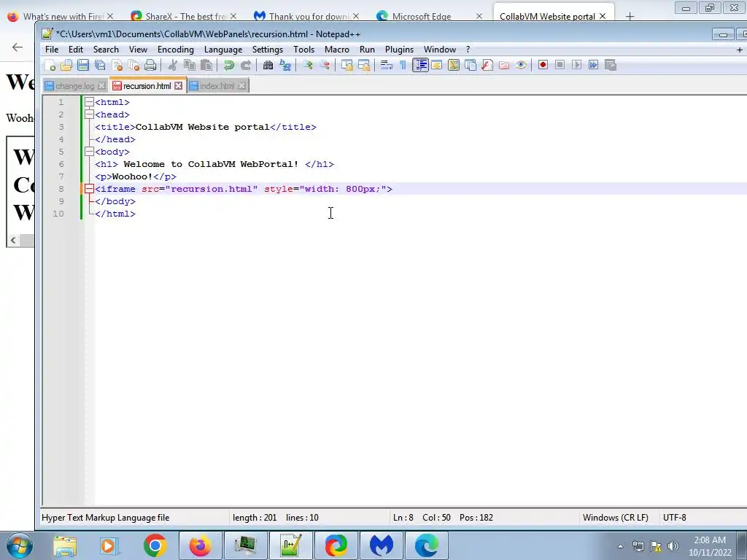Click the Close file toolbar icon
This screenshot has width=747, height=560.
pos(117,65)
